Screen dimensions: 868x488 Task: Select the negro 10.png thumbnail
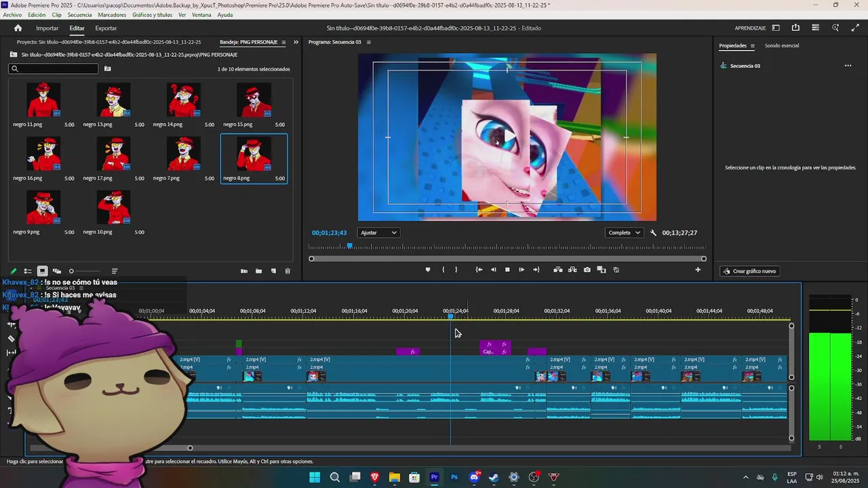tap(113, 207)
